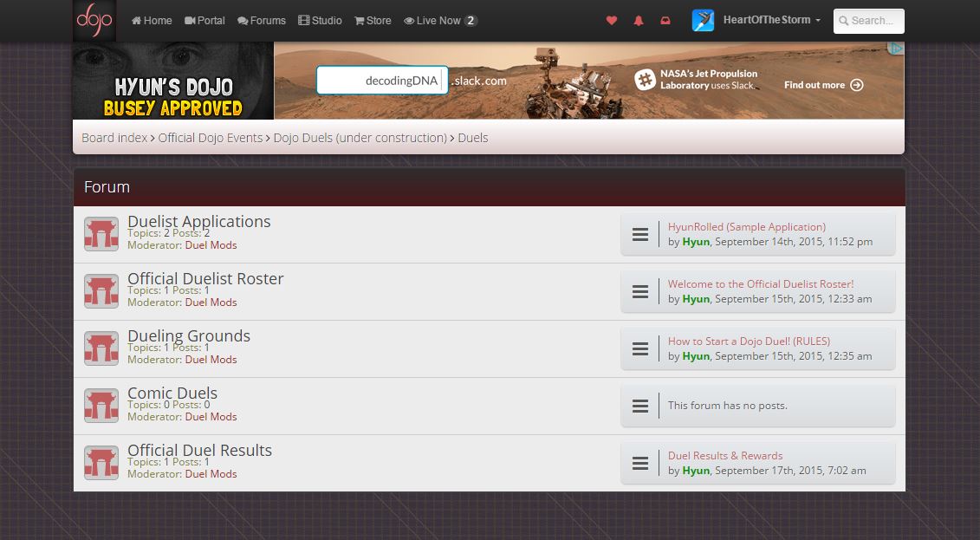Screen dimensions: 980x540
Task: Open hamburger menu for Duelist Applications row
Action: click(x=640, y=234)
